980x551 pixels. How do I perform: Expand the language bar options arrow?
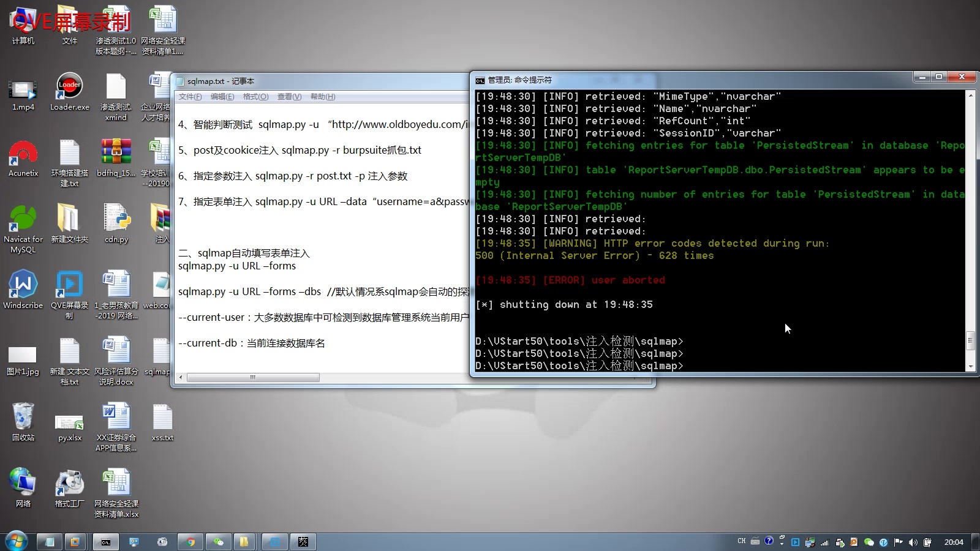tap(782, 544)
